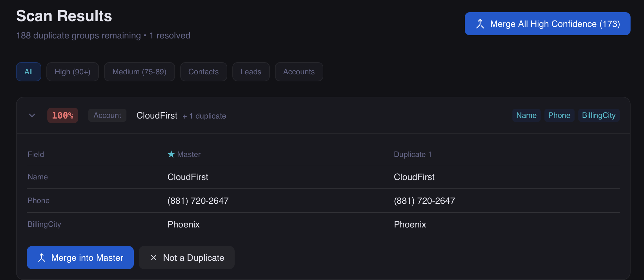Select the All filter tab
Viewport: 644px width, 280px height.
pyautogui.click(x=28, y=72)
